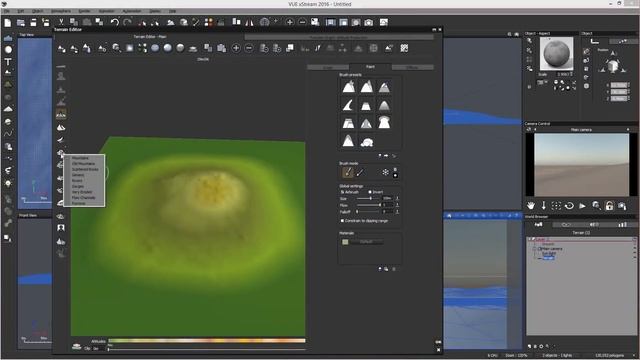The image size is (640, 360).
Task: Click the portrait frame icon in Terrain Editor left strip
Action: 61,228
